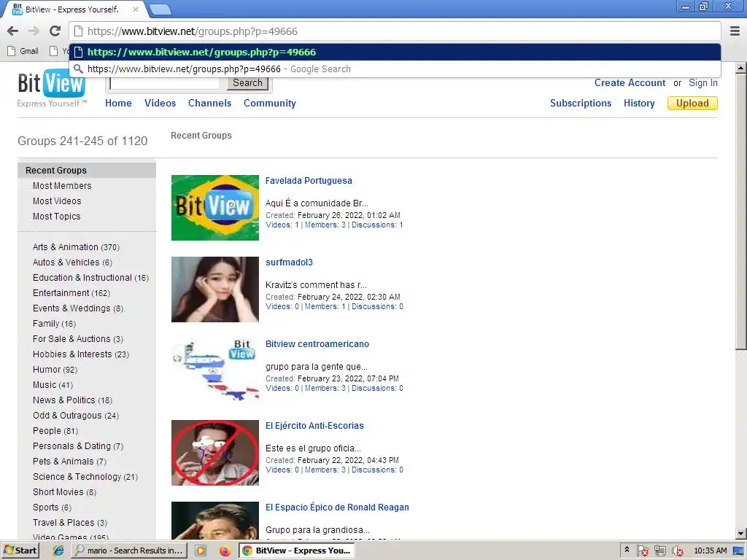Image resolution: width=747 pixels, height=560 pixels.
Task: Open El Ejército Anti-Escorias thumbnail
Action: 215,453
